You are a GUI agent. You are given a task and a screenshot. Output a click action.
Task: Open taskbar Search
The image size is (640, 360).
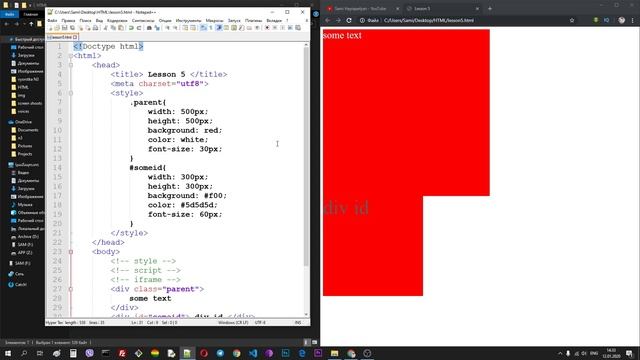point(24,353)
